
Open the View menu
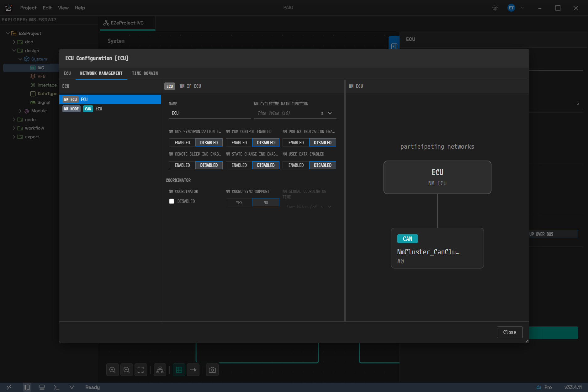coord(63,8)
